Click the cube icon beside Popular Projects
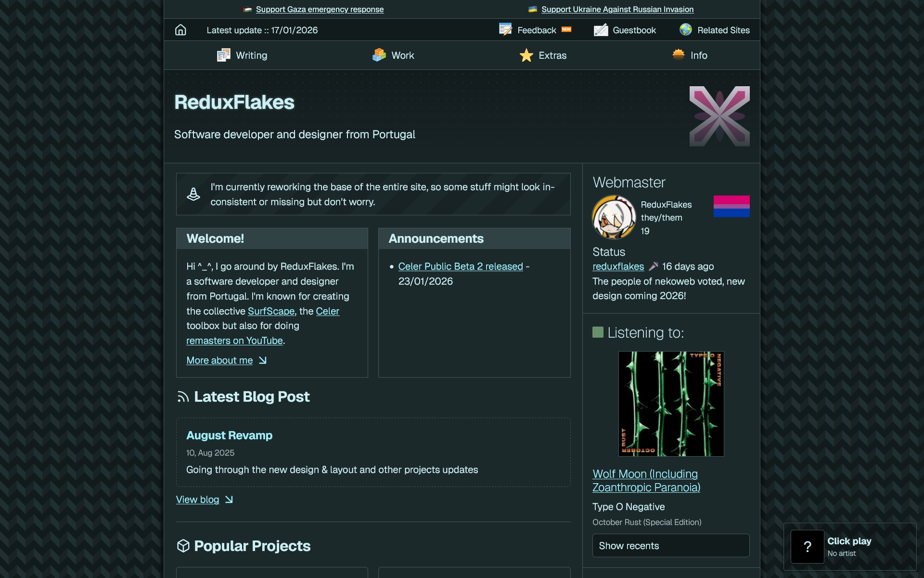The height and width of the screenshot is (578, 924). pyautogui.click(x=183, y=546)
